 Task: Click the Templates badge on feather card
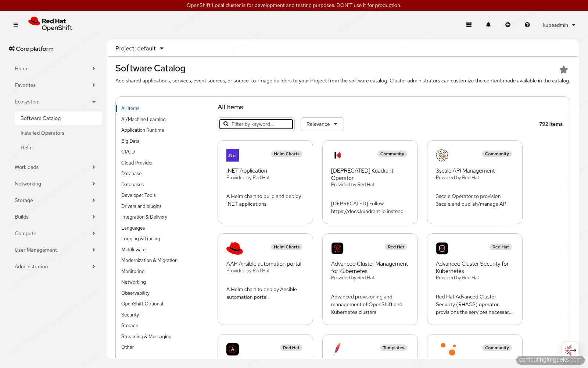tap(393, 348)
